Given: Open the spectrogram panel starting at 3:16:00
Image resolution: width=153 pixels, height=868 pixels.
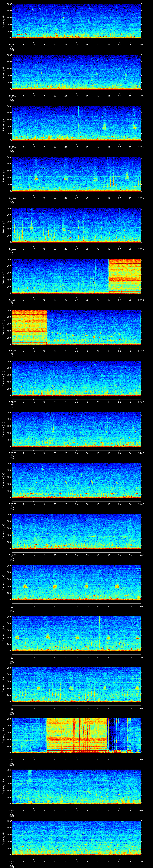Looking at the screenshot, I should (x=77, y=123).
